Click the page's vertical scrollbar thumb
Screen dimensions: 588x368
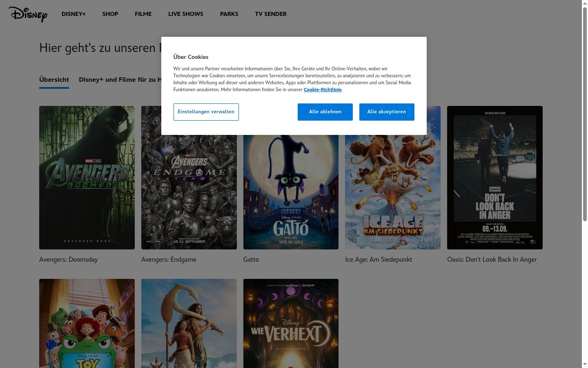[585, 114]
